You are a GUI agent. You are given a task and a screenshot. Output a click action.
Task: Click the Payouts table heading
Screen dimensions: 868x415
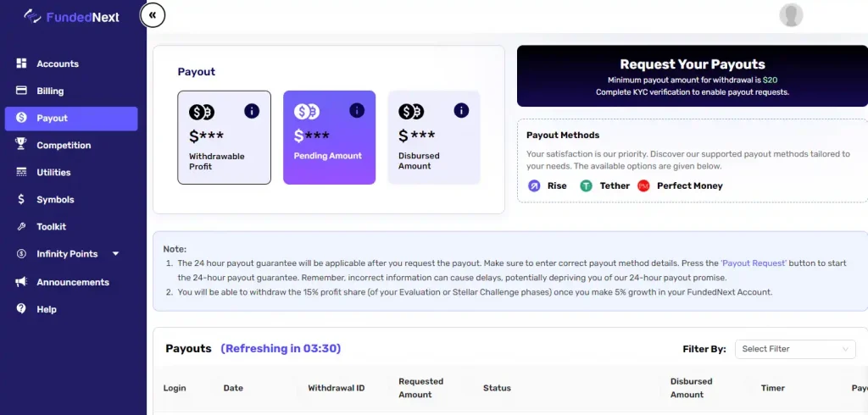coord(188,349)
